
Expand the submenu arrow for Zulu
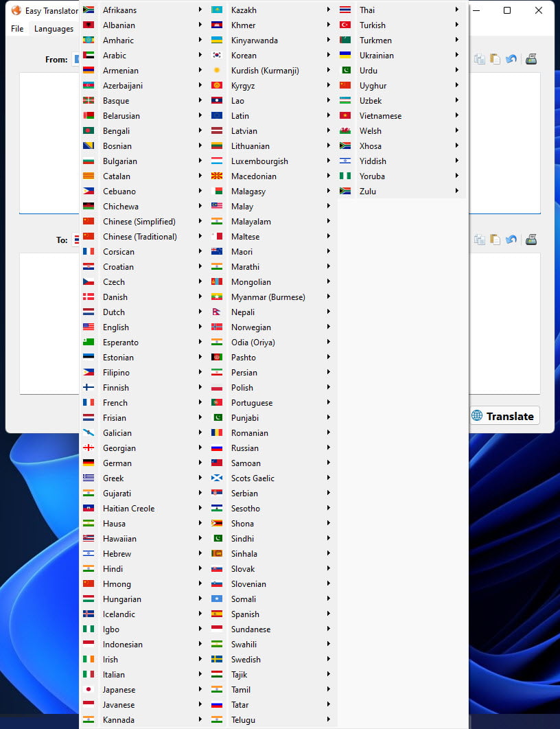pyautogui.click(x=457, y=191)
